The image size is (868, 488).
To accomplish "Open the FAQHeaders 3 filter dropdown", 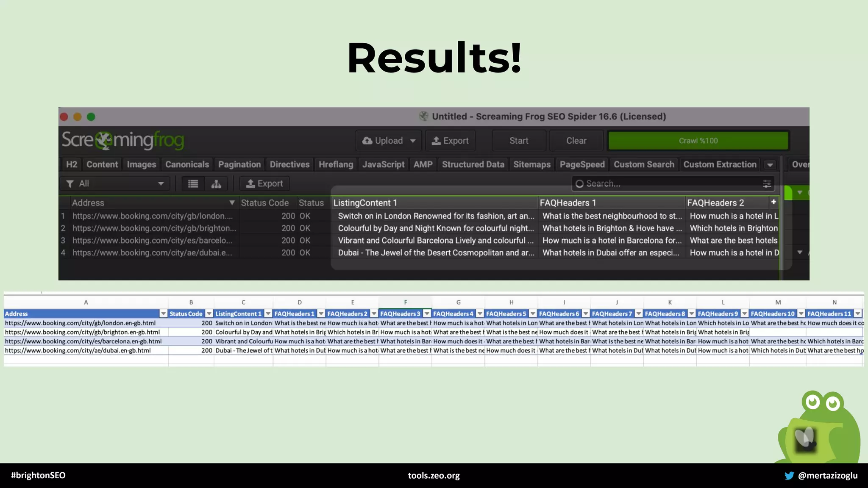I will [x=427, y=314].
